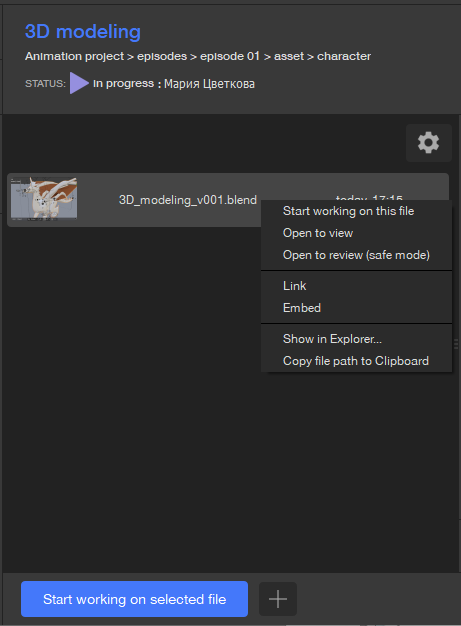Viewport: 461px width, 626px height.
Task: Choose Open to view menu entry
Action: click(318, 233)
